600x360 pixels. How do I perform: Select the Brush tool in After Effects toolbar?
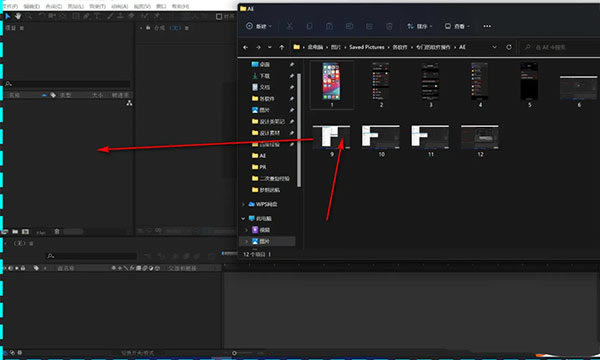point(110,16)
